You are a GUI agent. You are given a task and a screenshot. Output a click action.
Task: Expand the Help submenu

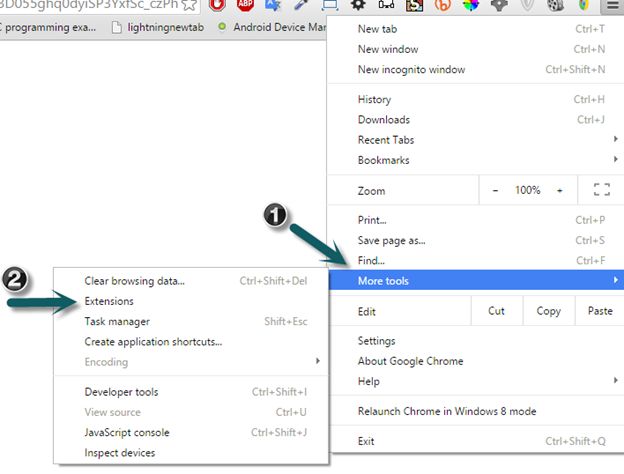476,381
